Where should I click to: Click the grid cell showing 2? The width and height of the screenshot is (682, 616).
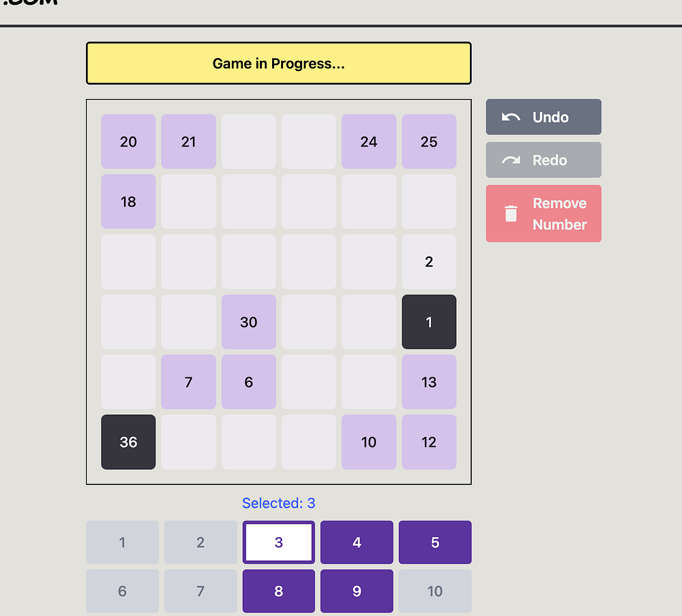point(429,262)
